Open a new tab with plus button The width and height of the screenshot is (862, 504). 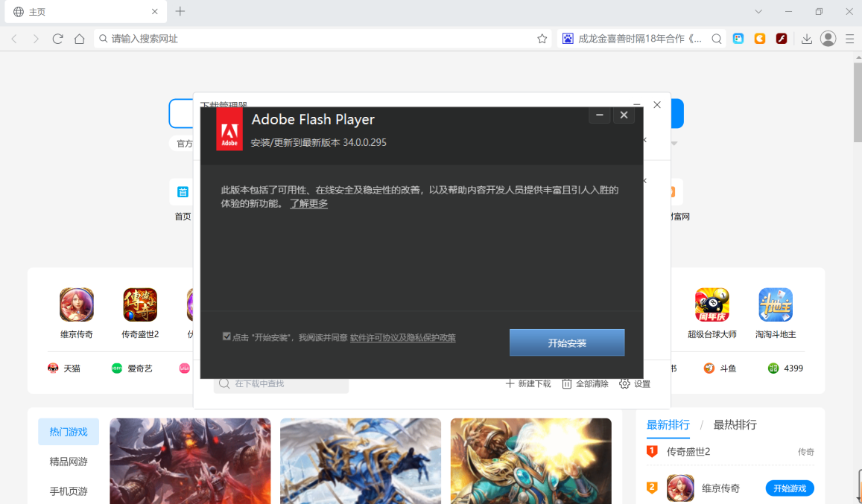180,12
